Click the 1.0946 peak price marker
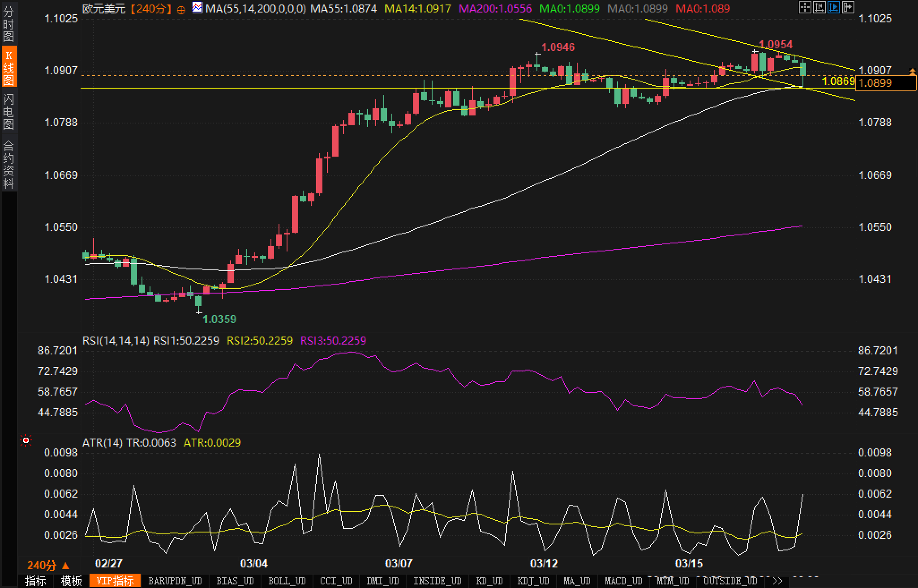The width and height of the screenshot is (918, 588). coord(558,47)
